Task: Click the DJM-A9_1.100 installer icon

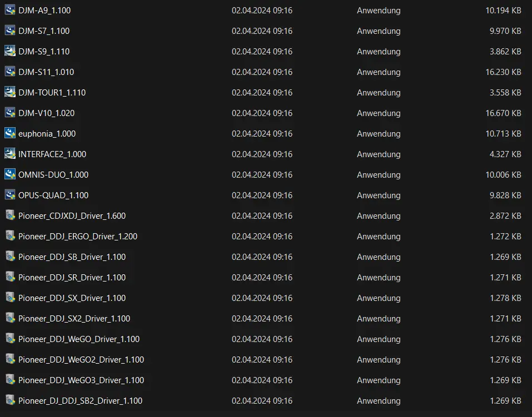Action: pos(9,10)
